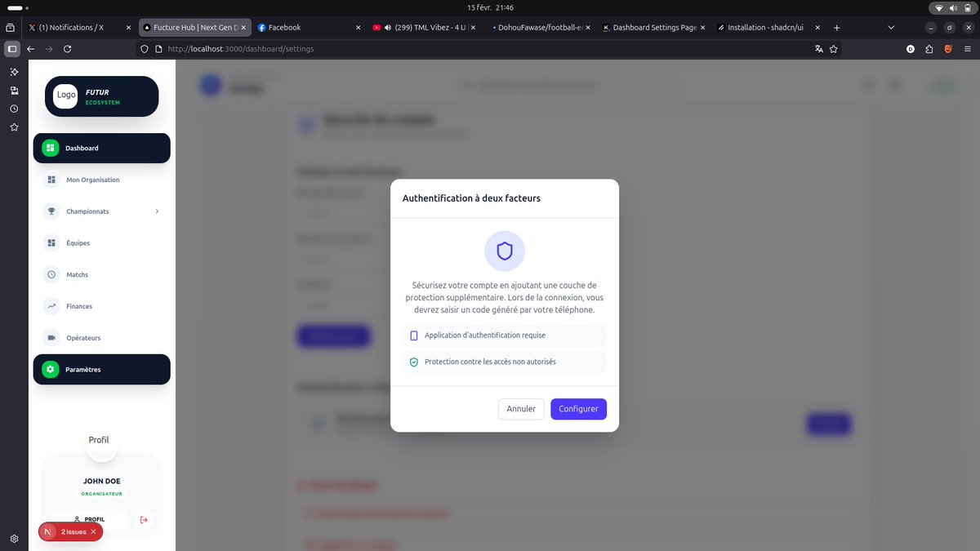This screenshot has width=980, height=551.
Task: Cancel the two-factor dialog with Annuler
Action: pos(521,409)
